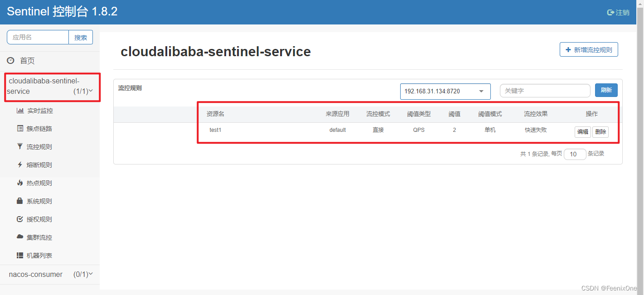Click the 流控模式 column header
The image size is (644, 295).
coord(378,114)
